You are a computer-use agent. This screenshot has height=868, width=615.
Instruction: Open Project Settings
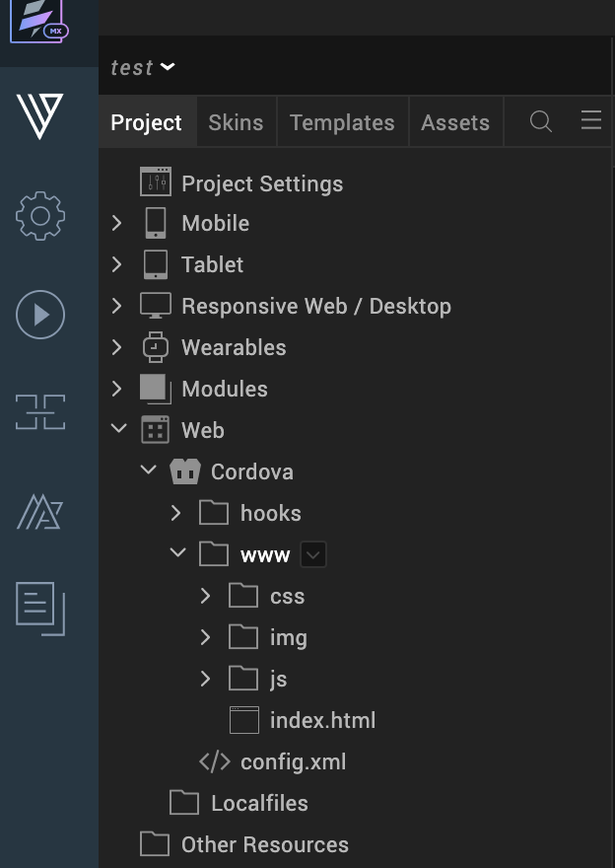click(x=261, y=183)
